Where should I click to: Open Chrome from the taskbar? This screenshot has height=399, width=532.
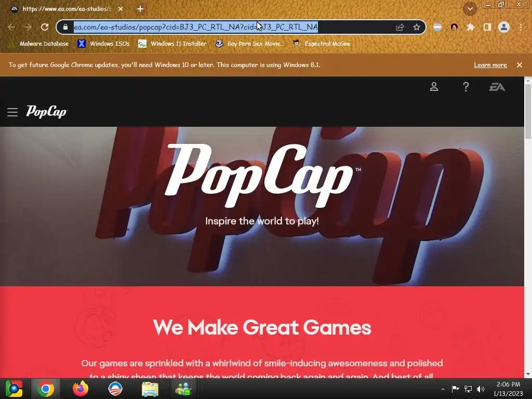46,389
